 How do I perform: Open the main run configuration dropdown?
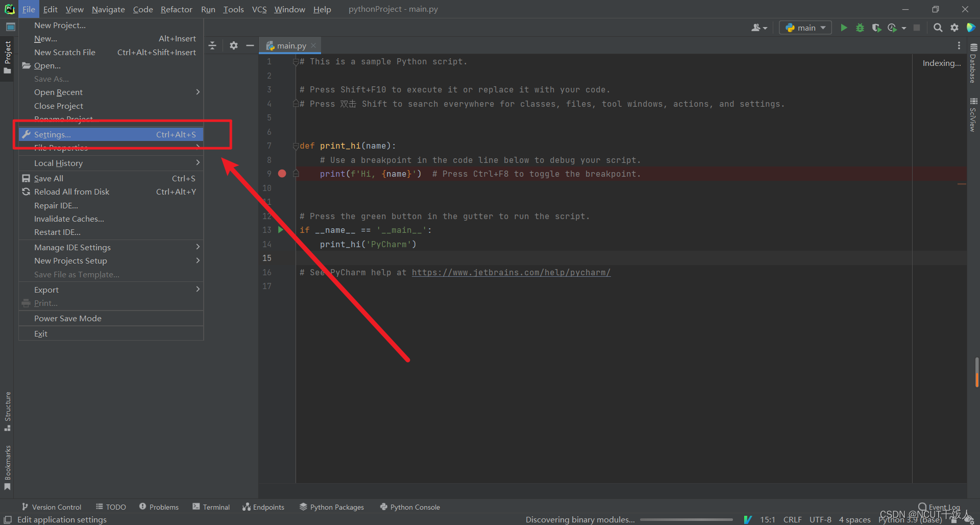[805, 28]
